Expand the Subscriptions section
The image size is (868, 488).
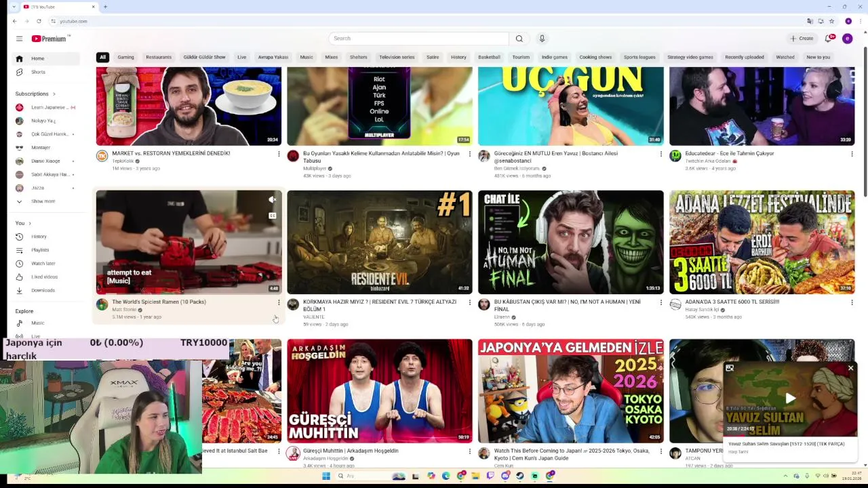[x=35, y=94]
